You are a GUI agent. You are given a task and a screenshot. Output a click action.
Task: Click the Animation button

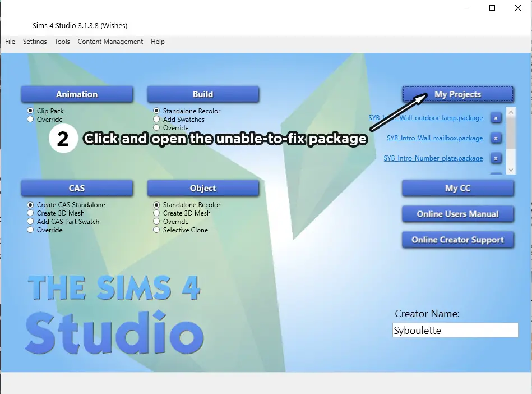[77, 94]
